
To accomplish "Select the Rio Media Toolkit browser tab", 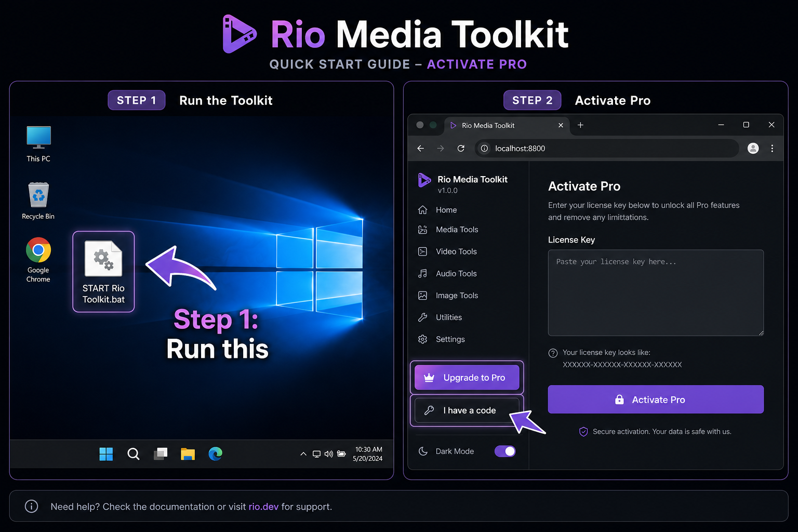I will tap(507, 126).
